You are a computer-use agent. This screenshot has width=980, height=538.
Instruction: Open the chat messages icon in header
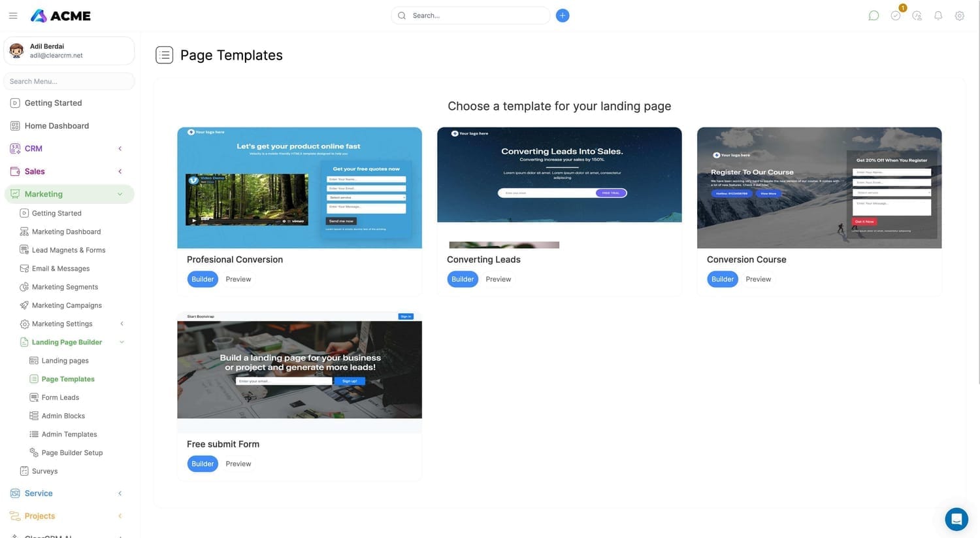(x=874, y=16)
